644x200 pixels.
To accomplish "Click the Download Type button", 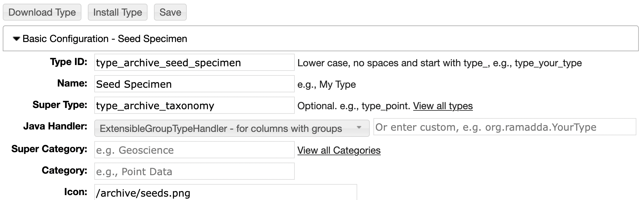I will click(x=42, y=12).
